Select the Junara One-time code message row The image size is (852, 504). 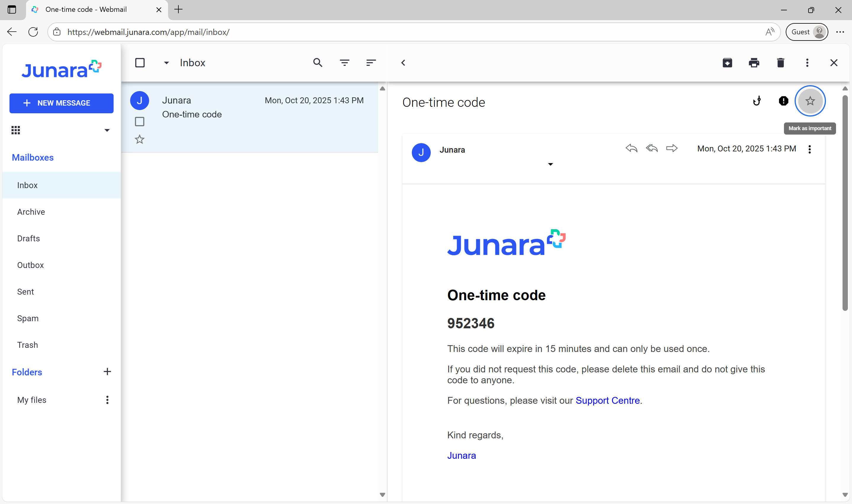click(250, 117)
